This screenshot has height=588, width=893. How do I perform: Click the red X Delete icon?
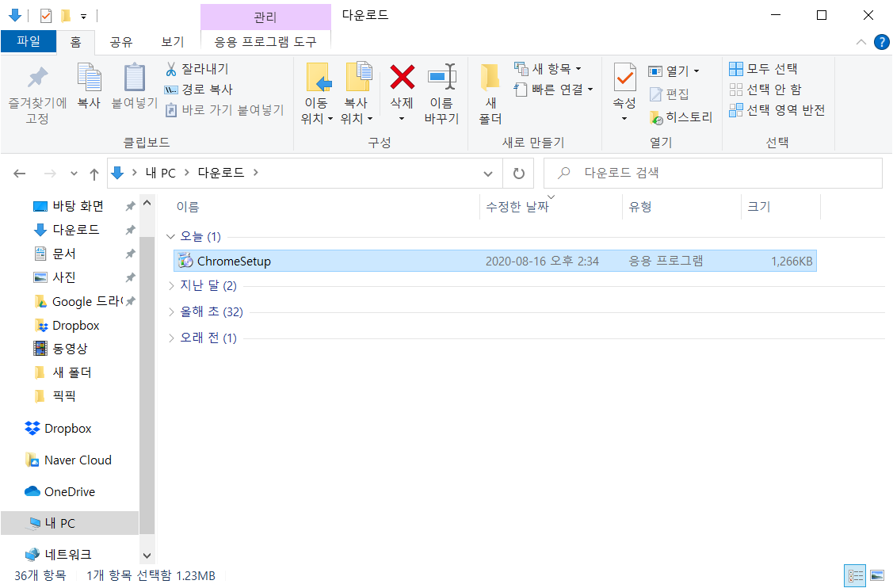(x=402, y=77)
